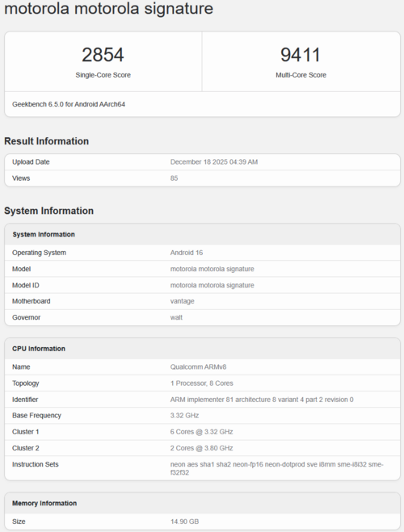
Task: Select the multi-core score 9411
Action: pyautogui.click(x=301, y=55)
